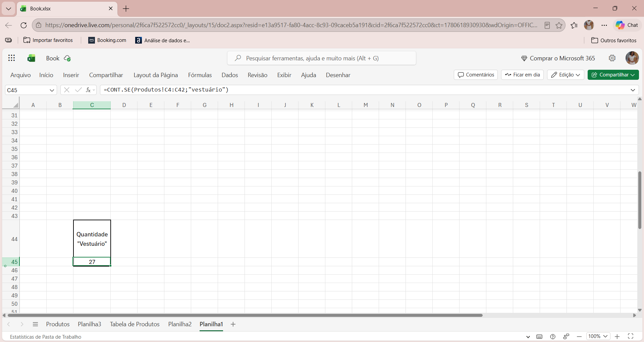Open browser profile avatar

click(x=589, y=25)
